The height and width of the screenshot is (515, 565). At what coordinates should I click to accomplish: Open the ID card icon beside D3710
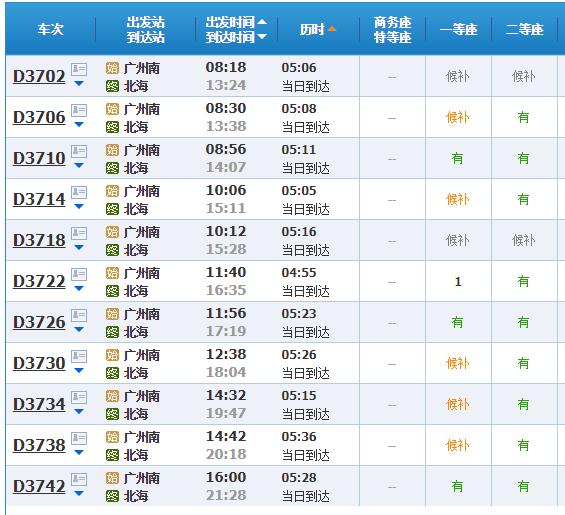tap(79, 151)
